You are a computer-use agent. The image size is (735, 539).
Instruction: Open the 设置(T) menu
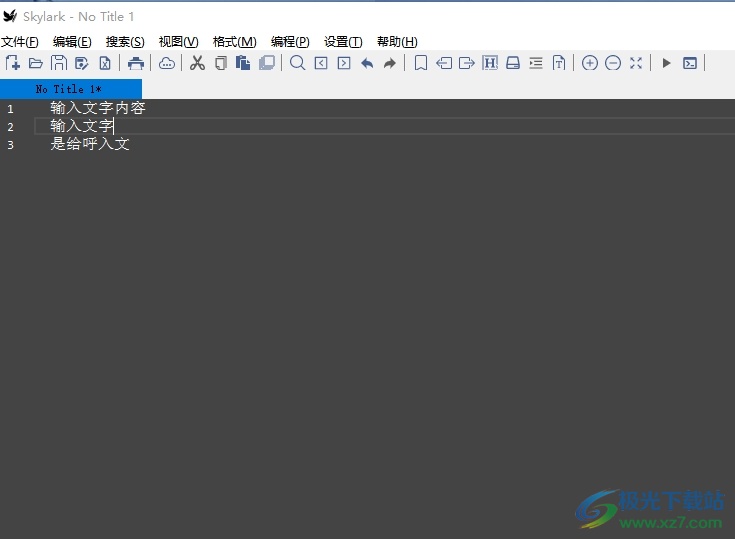[343, 42]
